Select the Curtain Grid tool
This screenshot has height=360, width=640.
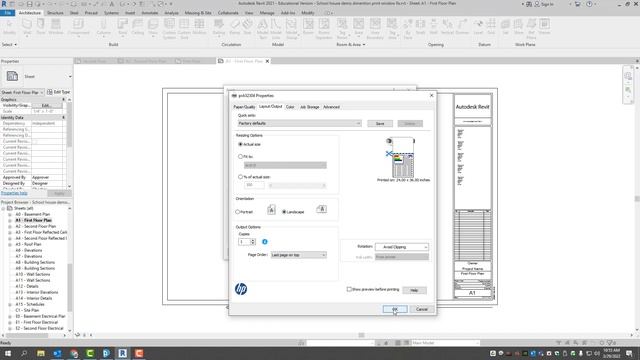(184, 28)
